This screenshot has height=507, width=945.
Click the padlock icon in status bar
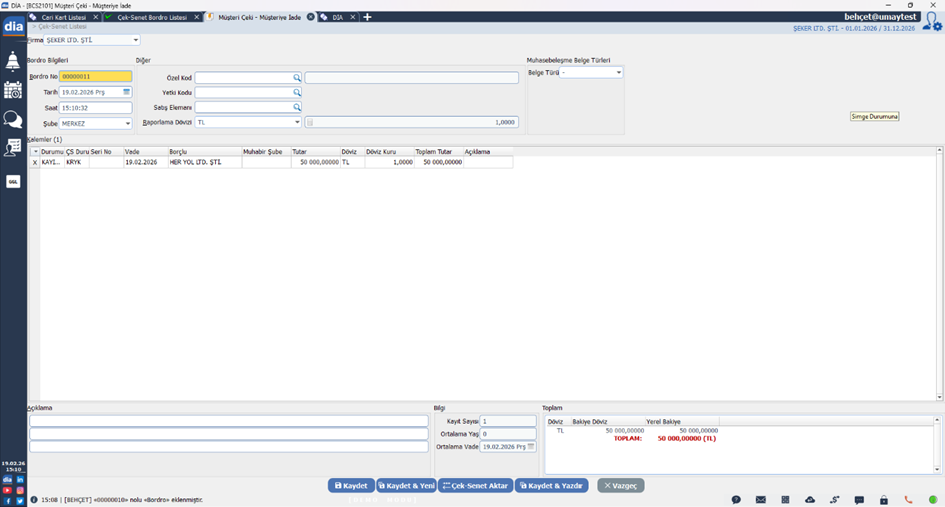(883, 499)
